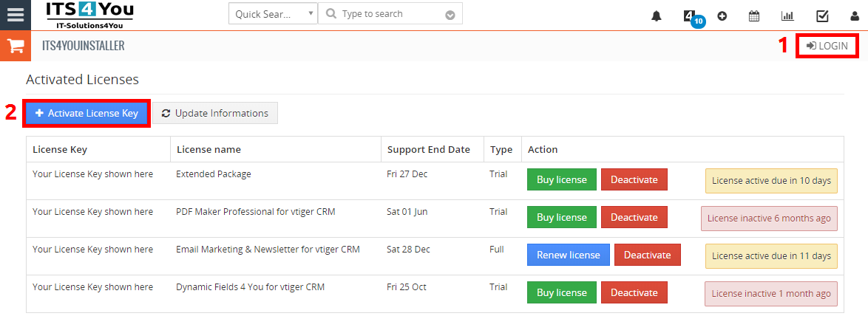
Task: Open ITS4You notifications icon with badge
Action: (691, 16)
